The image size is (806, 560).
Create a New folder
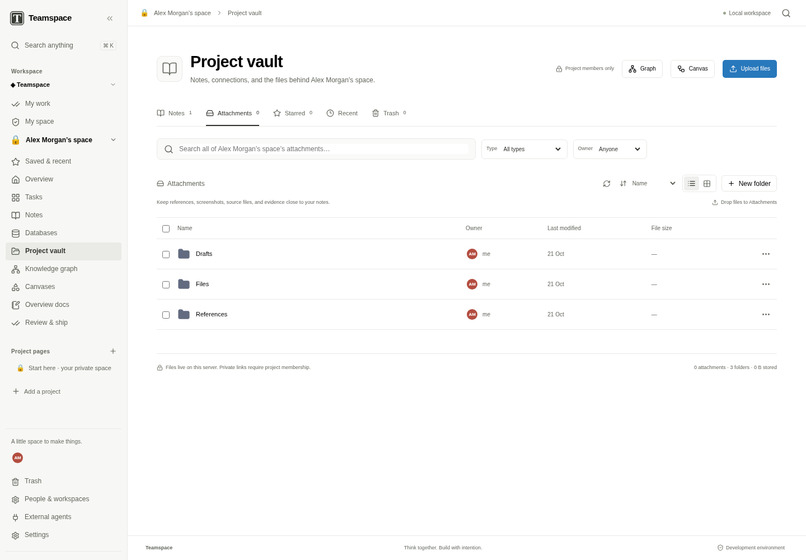coord(749,184)
